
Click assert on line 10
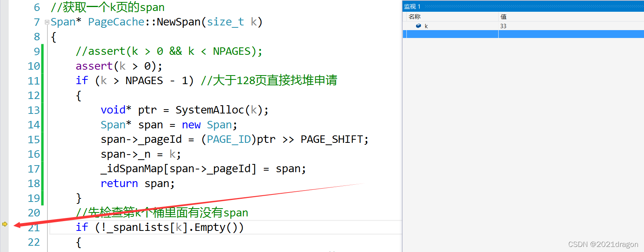(x=94, y=66)
